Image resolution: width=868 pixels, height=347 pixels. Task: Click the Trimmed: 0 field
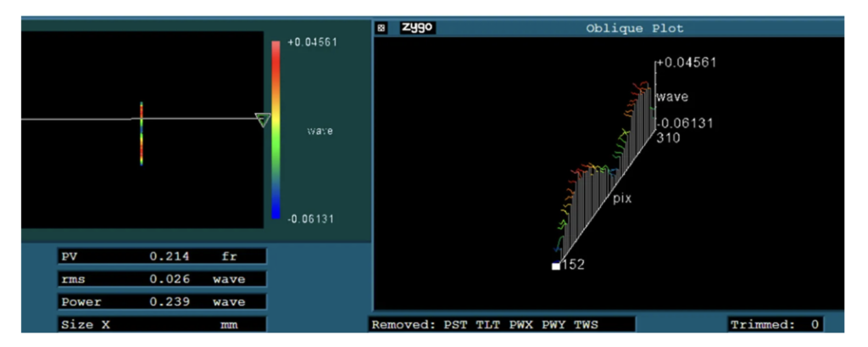pyautogui.click(x=775, y=324)
